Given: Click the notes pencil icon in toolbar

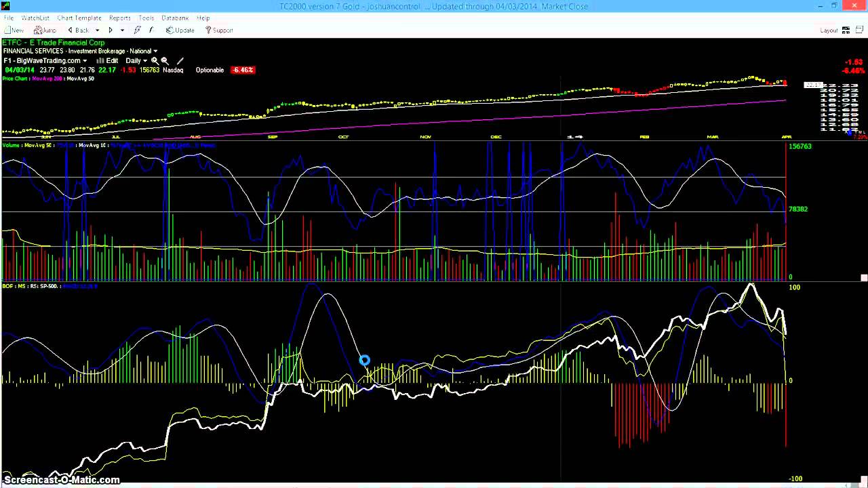Looking at the screenshot, I should [137, 30].
